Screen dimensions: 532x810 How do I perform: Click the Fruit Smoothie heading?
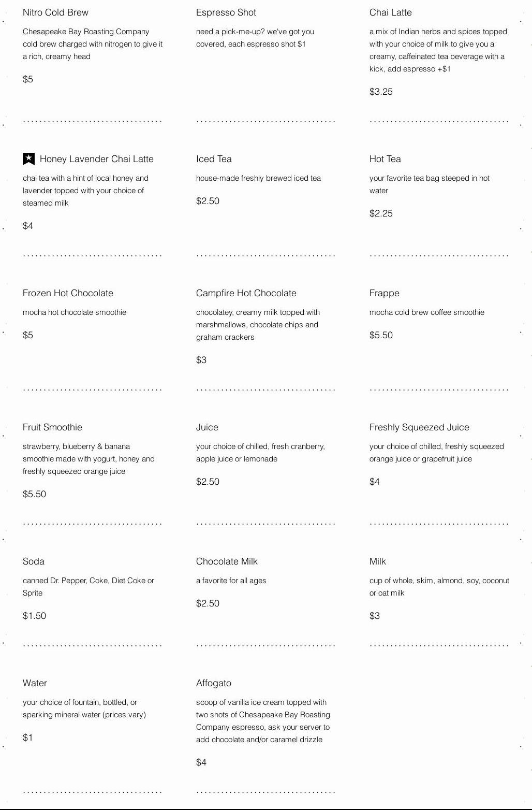click(52, 427)
